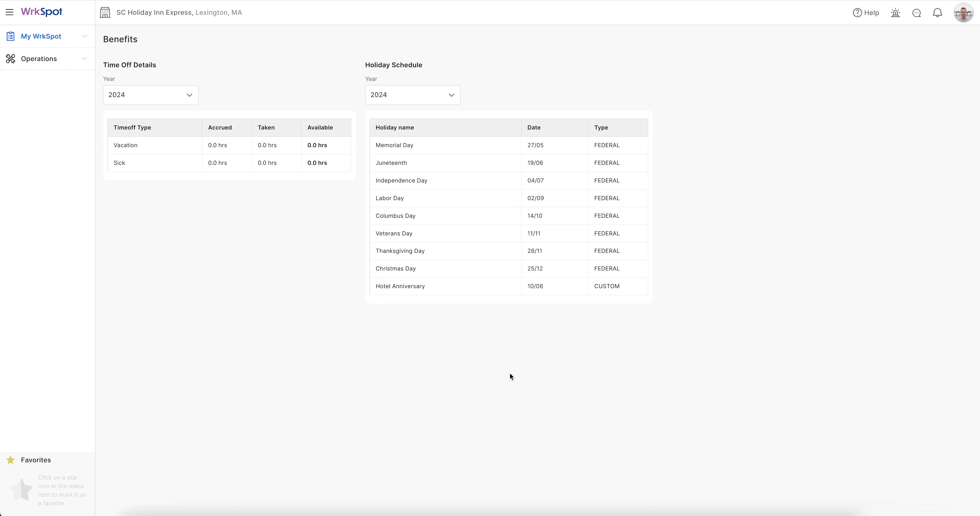Open the hamburger menu icon

pyautogui.click(x=10, y=12)
